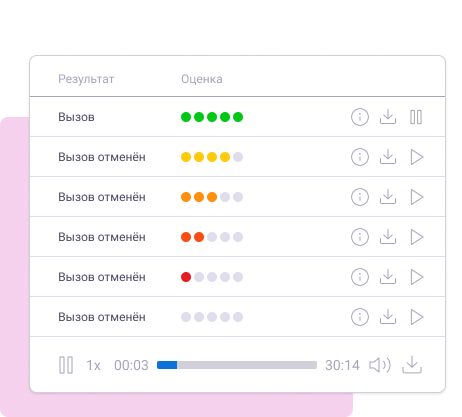The height and width of the screenshot is (417, 462).
Task: Pause the bottom audio player
Action: tap(66, 365)
